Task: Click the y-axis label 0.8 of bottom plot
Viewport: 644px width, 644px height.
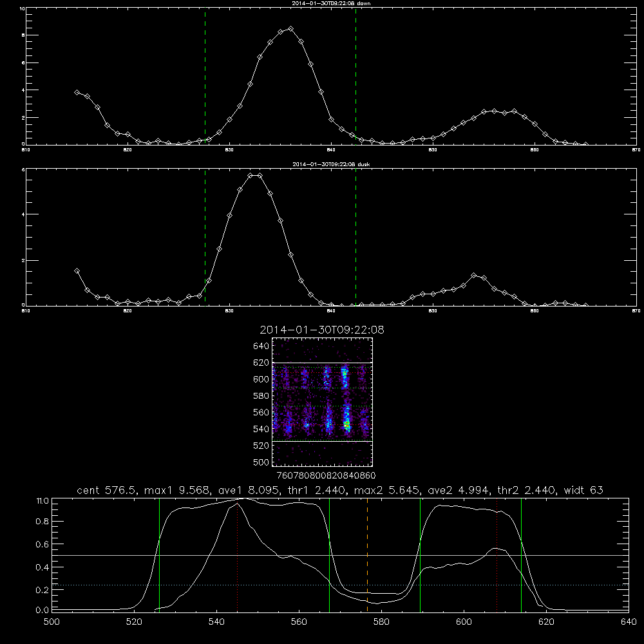Action: click(x=43, y=522)
